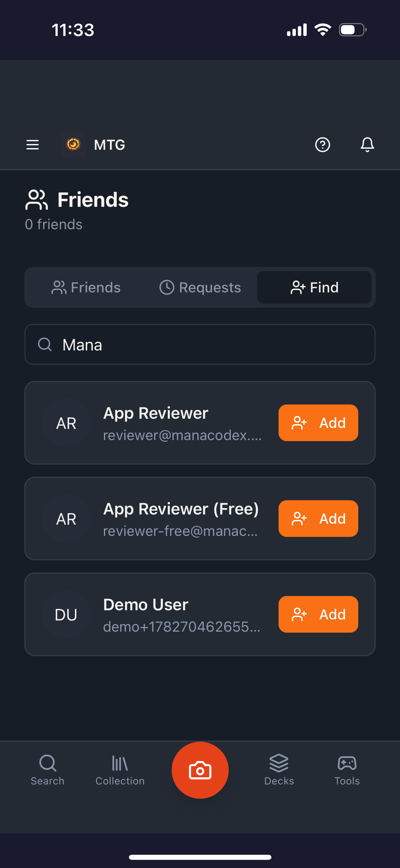Switch to the Friends tab
Screen dimensions: 400x868
pyautogui.click(x=86, y=287)
